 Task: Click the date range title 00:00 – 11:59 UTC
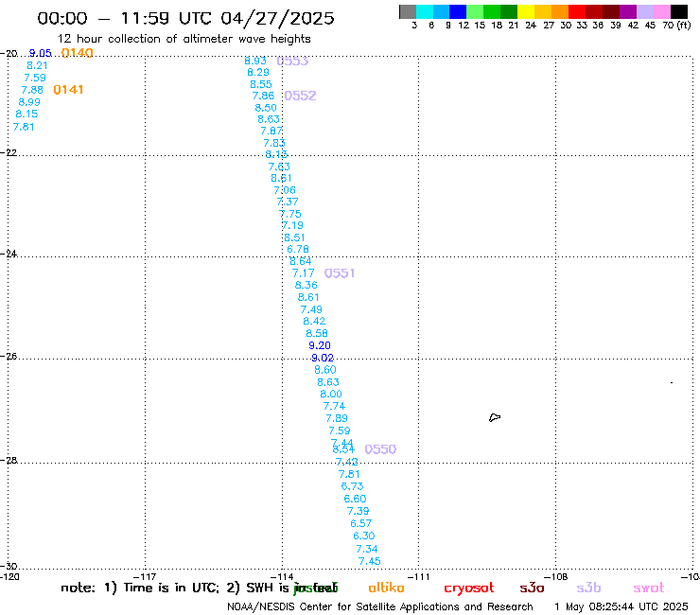click(x=185, y=19)
